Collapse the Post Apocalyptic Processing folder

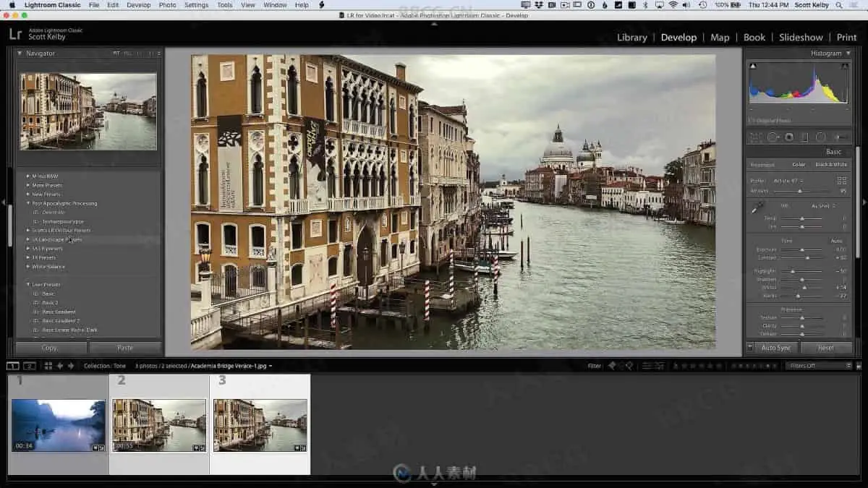pos(28,203)
